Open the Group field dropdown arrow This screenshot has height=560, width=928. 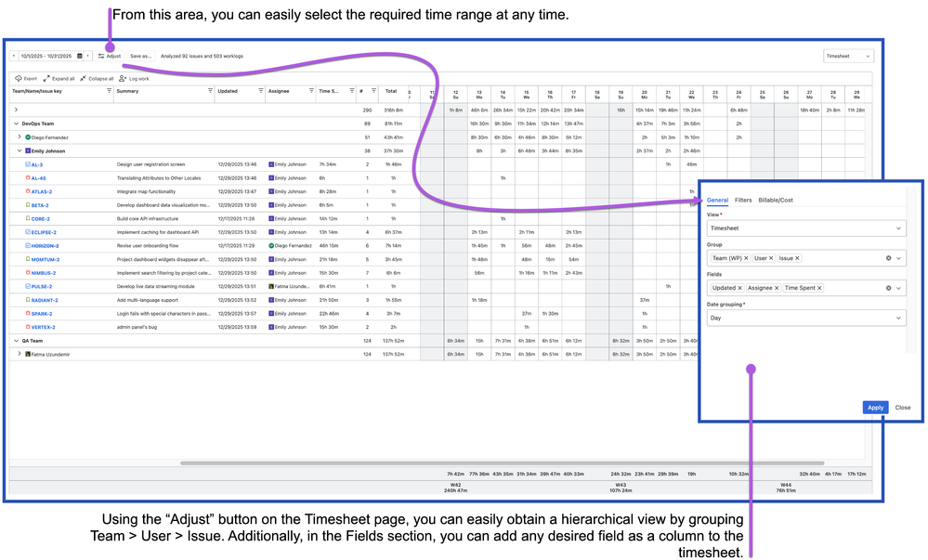[x=898, y=258]
